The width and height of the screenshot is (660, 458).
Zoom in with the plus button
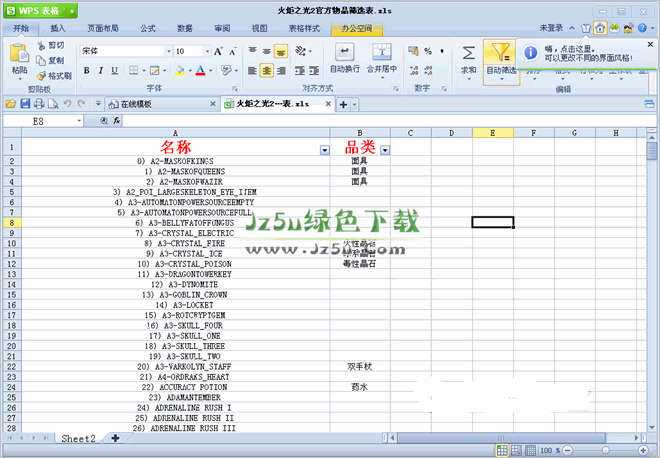click(x=643, y=450)
